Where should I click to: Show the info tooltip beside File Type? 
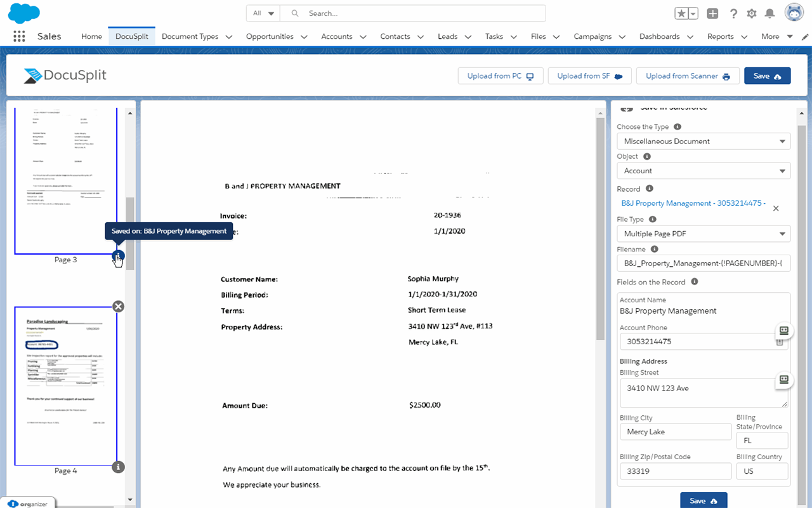click(x=653, y=220)
